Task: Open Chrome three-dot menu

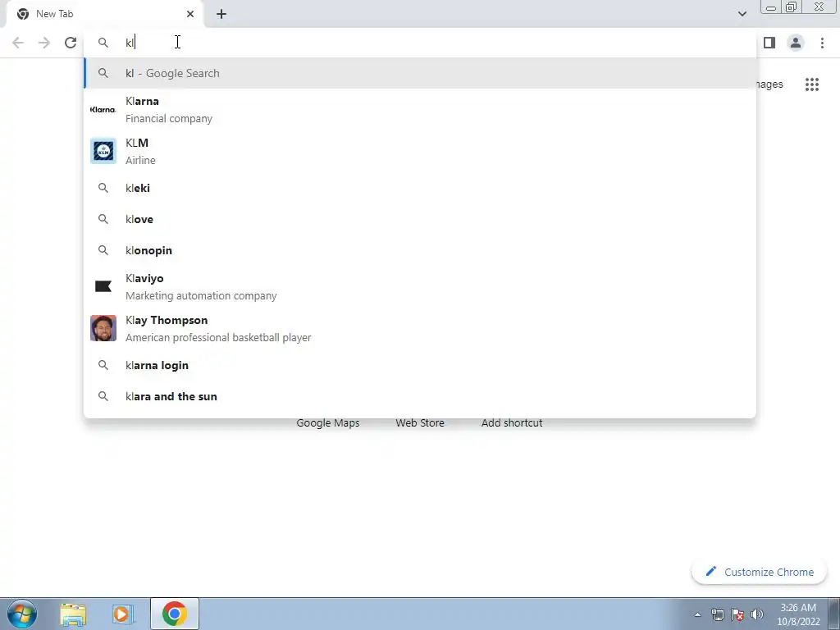Action: [x=822, y=43]
